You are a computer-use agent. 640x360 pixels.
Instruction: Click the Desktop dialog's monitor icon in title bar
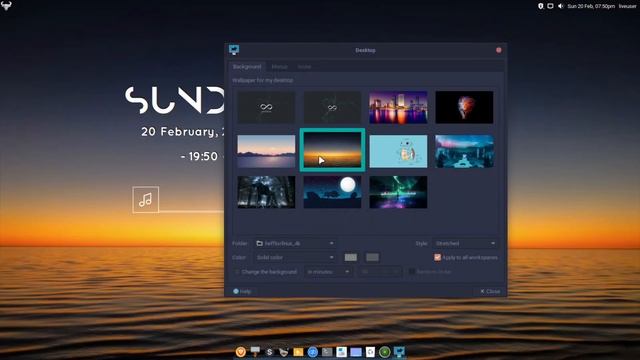[234, 50]
